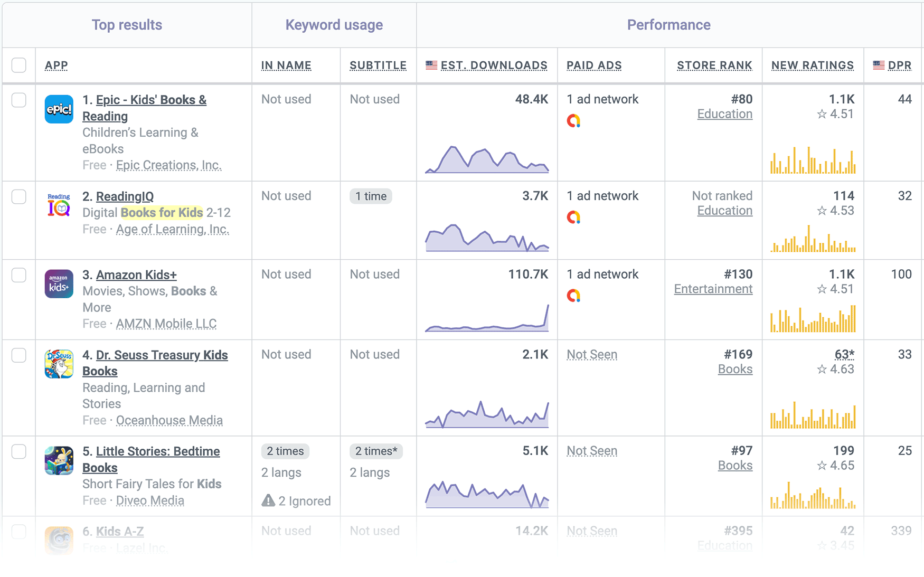Check the box for Dr. Seuss Treasury Kids Books
The height and width of the screenshot is (577, 924).
click(19, 355)
